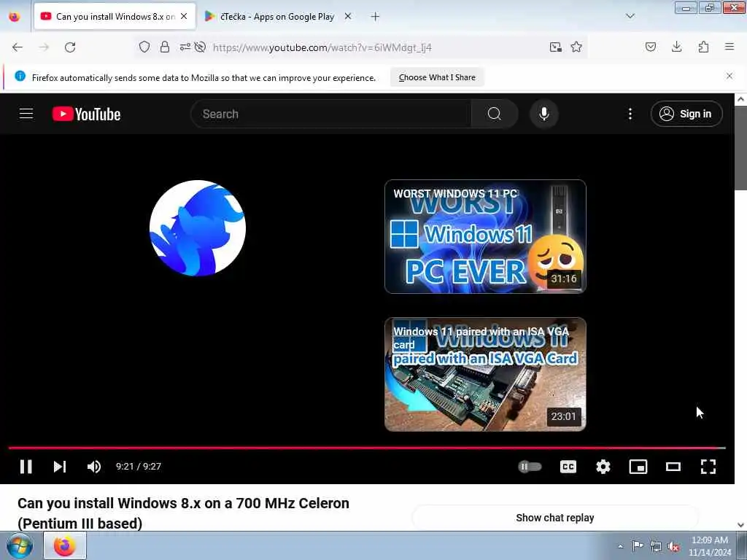Toggle closed captions CC button
This screenshot has width=747, height=560.
(x=568, y=467)
